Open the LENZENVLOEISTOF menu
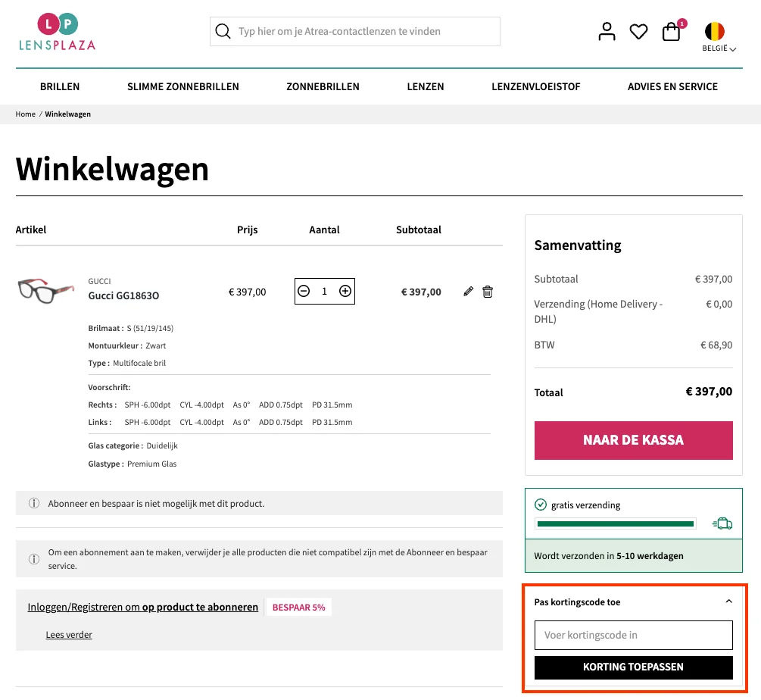This screenshot has width=761, height=700. point(535,86)
